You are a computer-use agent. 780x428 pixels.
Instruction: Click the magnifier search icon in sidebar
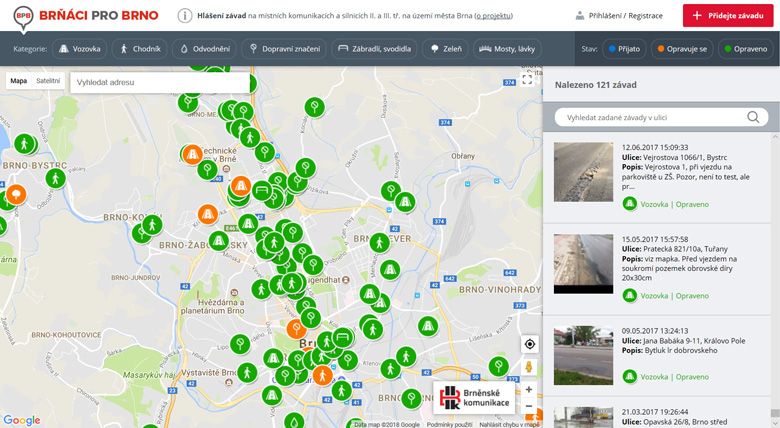coord(753,117)
